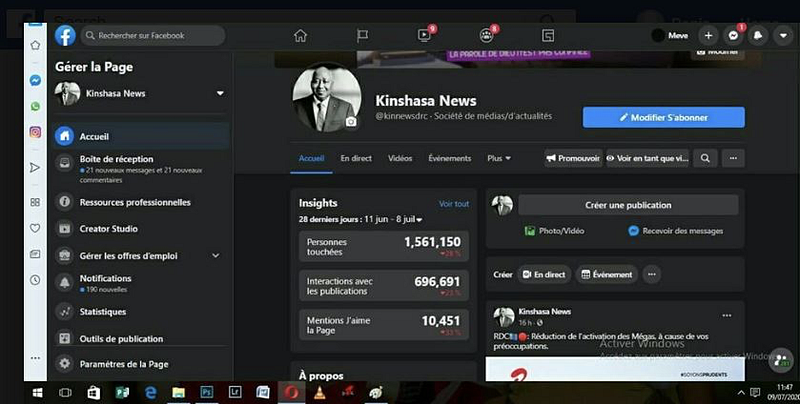Expand Gérer les offres d'emploi chevron
The height and width of the screenshot is (404, 800).
(216, 256)
